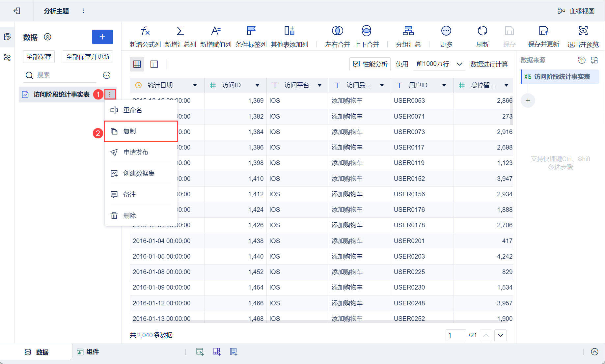Click the plus button to add a step
Screen dimensions: 605x364
pos(528,100)
